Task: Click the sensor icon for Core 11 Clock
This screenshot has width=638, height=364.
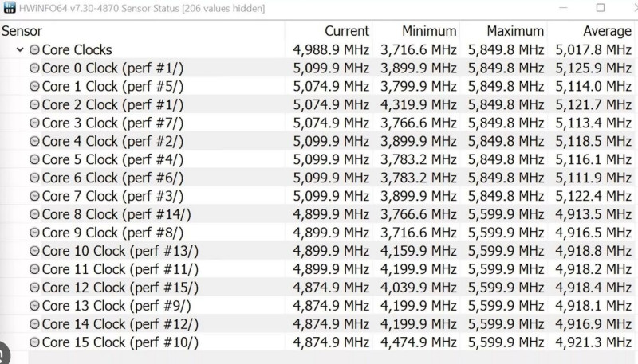Action: click(x=34, y=269)
